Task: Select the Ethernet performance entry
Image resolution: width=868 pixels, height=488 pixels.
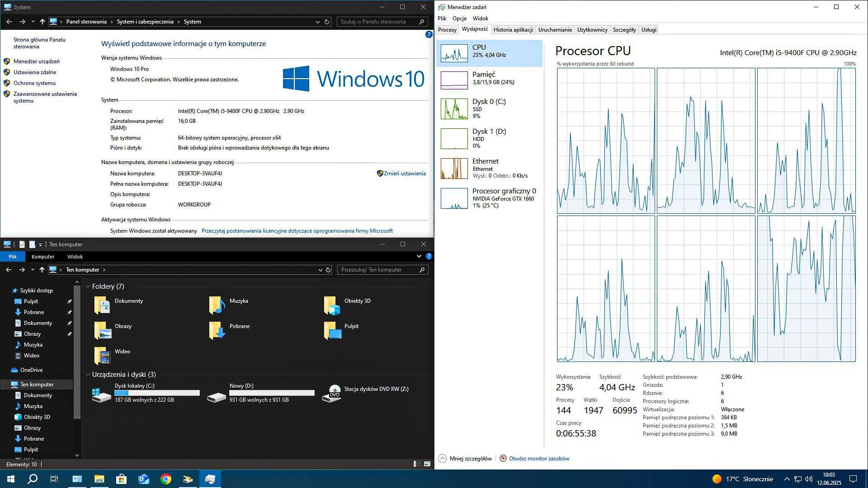Action: tap(489, 168)
